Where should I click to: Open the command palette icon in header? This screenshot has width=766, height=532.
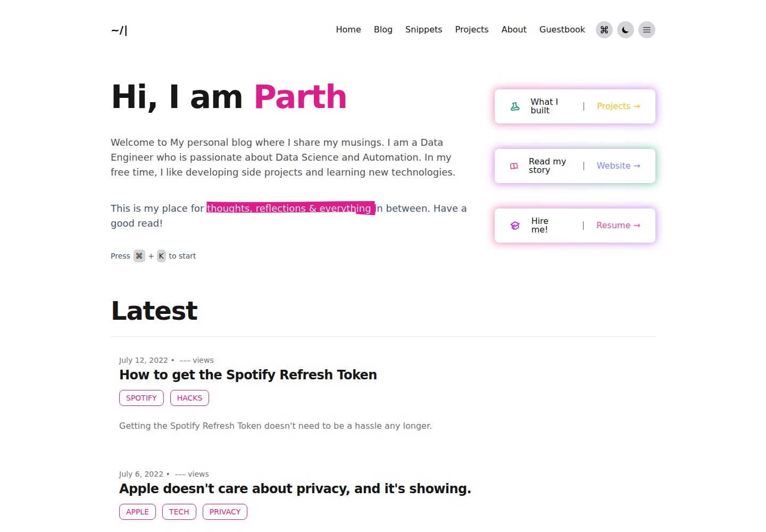pos(604,30)
